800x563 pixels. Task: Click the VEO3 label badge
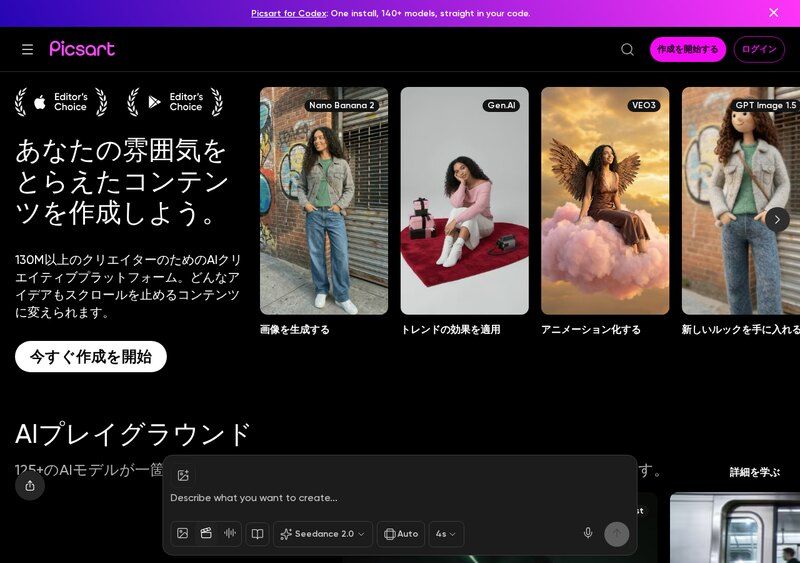point(644,106)
